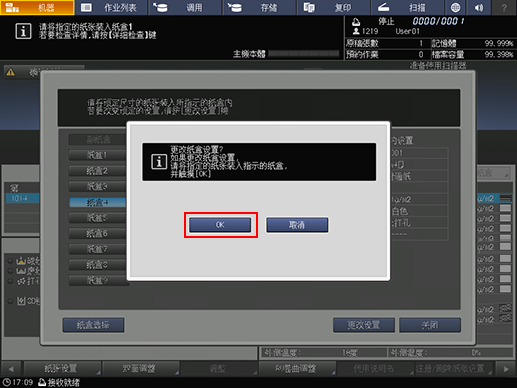Switch to the 复印 copy tab

334,7
